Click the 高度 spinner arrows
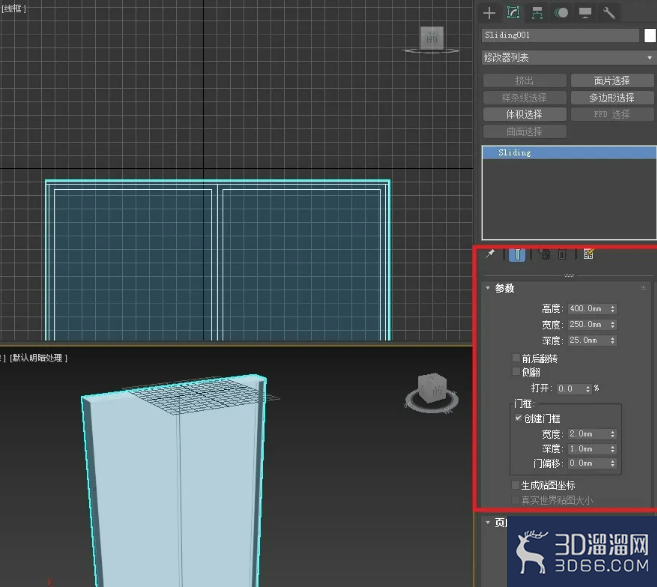Screen dimensions: 657x587 point(613,309)
